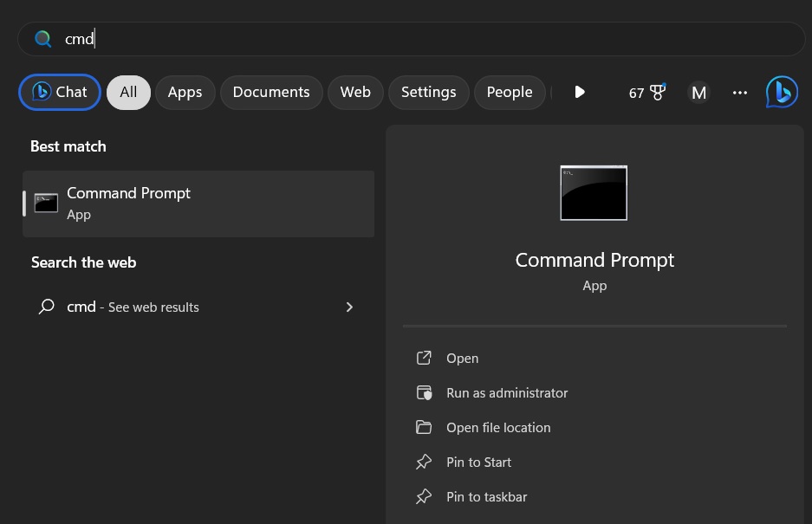Click the magnifier icon in the search bar
The height and width of the screenshot is (524, 812).
point(42,38)
